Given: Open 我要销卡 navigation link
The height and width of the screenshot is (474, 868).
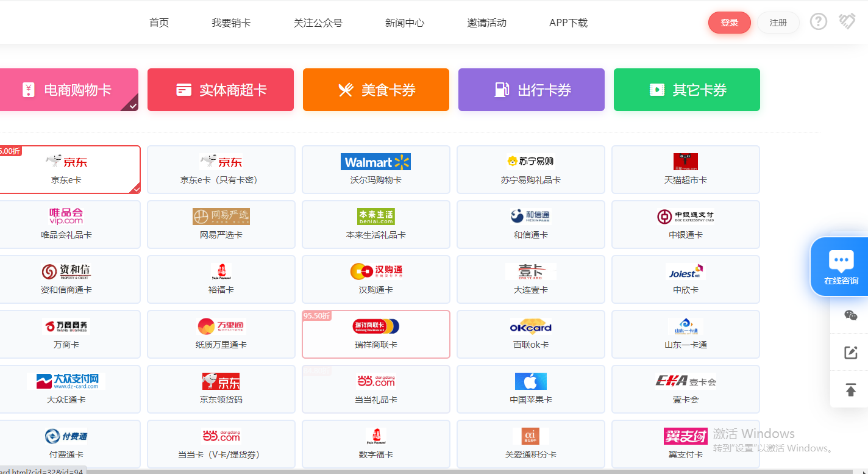Looking at the screenshot, I should (x=231, y=23).
